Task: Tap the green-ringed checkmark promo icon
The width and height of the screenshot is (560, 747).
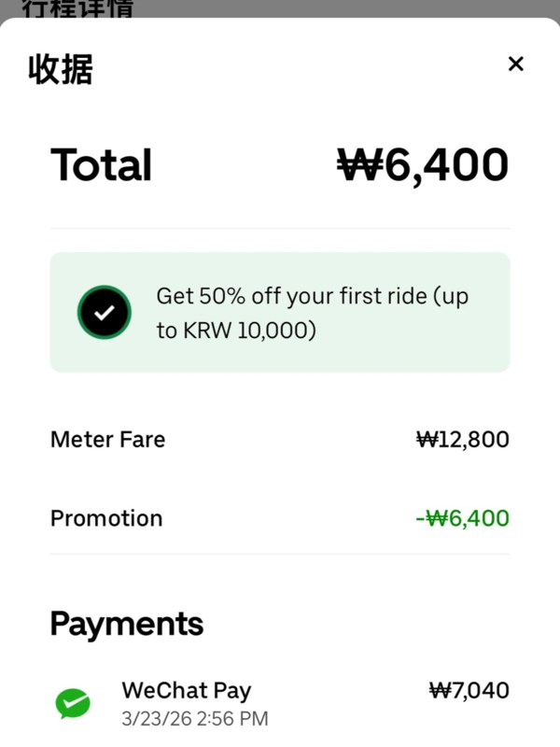Action: (x=105, y=312)
